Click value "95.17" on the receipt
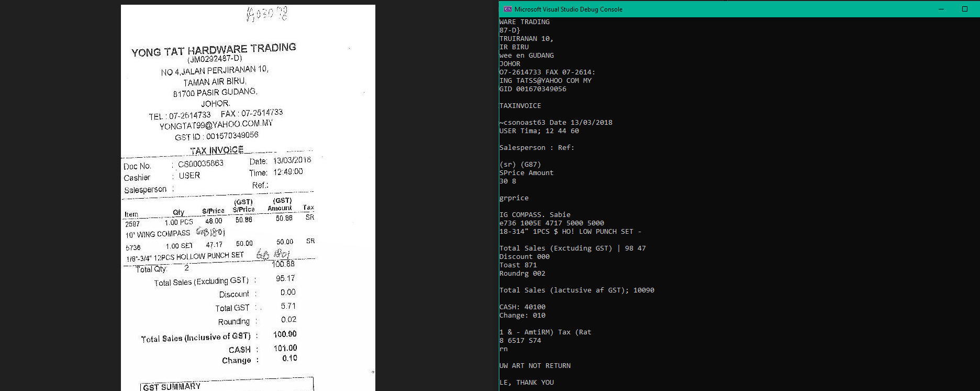This screenshot has height=391, width=980. [x=285, y=278]
